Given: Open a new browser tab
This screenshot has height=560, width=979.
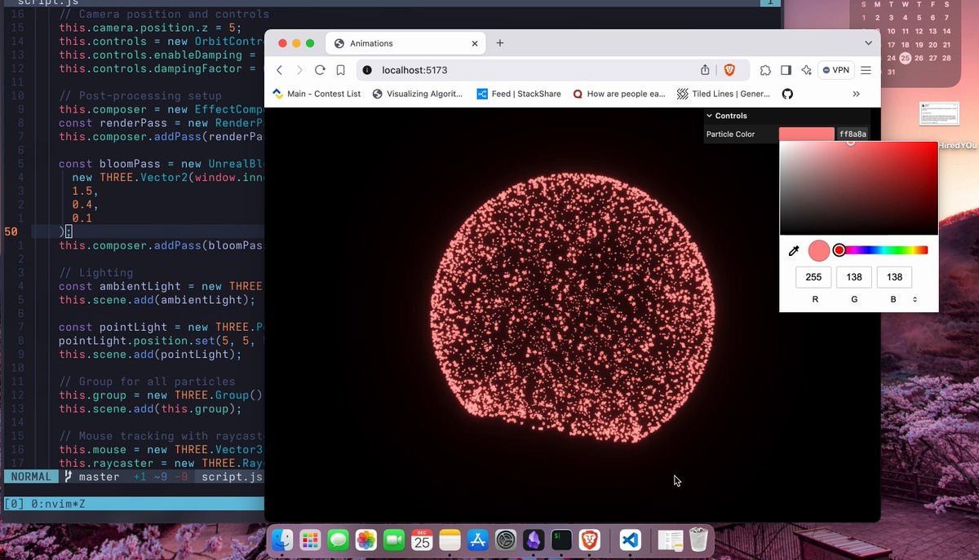Looking at the screenshot, I should coord(500,43).
